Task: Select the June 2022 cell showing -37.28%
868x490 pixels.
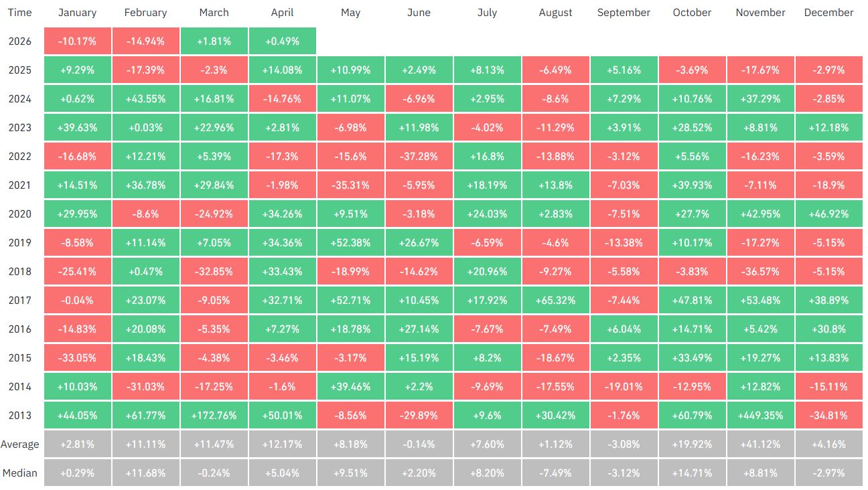Action: (419, 156)
